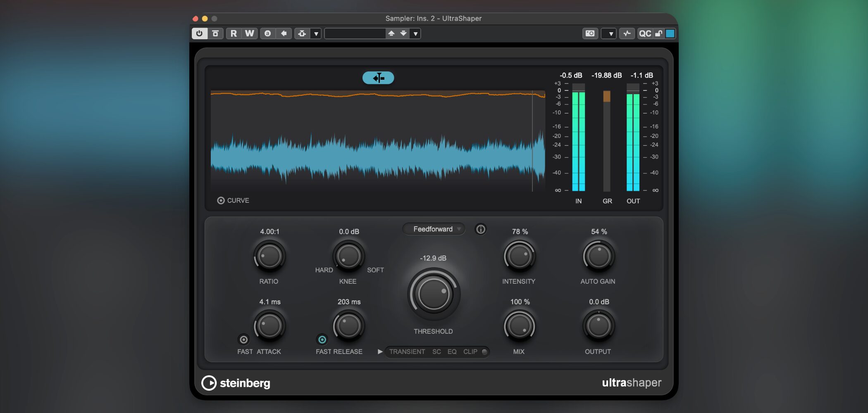The height and width of the screenshot is (413, 868).
Task: Click the THRESHOLD knob
Action: point(433,294)
